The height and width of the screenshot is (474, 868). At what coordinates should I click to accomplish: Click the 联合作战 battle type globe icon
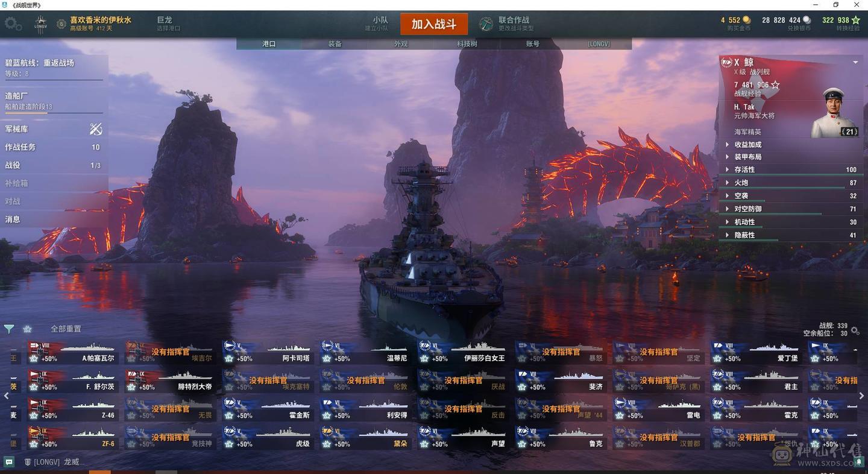point(486,24)
